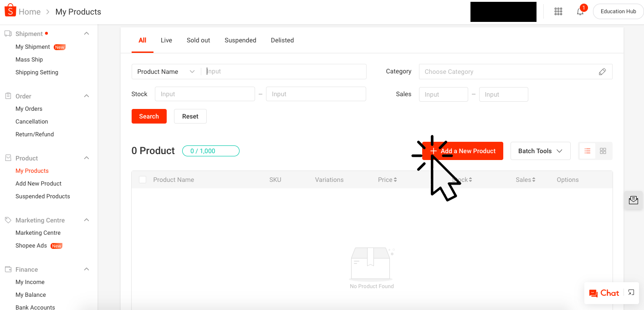Open category picker via pencil icon
Image resolution: width=644 pixels, height=310 pixels.
[602, 72]
